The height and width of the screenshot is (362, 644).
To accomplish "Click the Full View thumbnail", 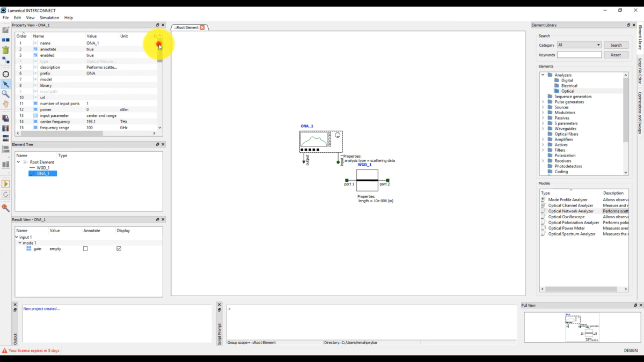I will 582,327.
